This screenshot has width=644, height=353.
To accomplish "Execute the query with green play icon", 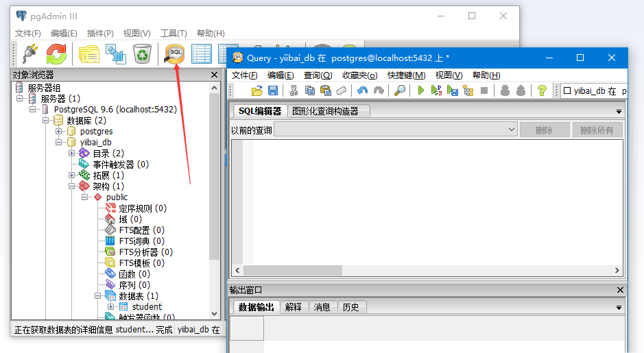I will [420, 90].
